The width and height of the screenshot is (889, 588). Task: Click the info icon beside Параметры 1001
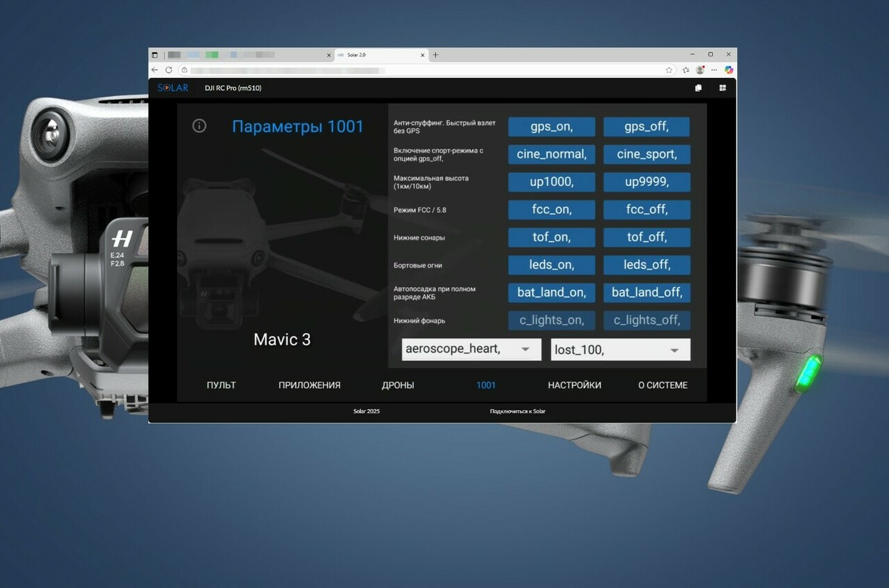199,126
